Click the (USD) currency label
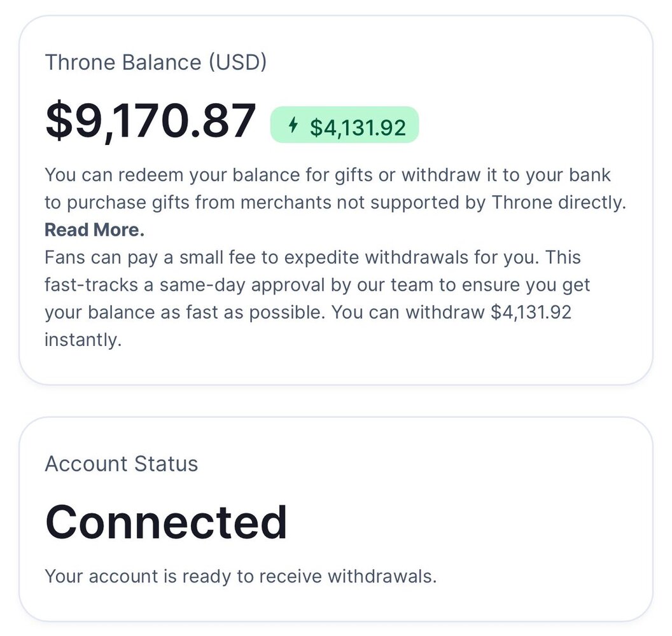Screen dimensions: 672x636 pos(237,62)
